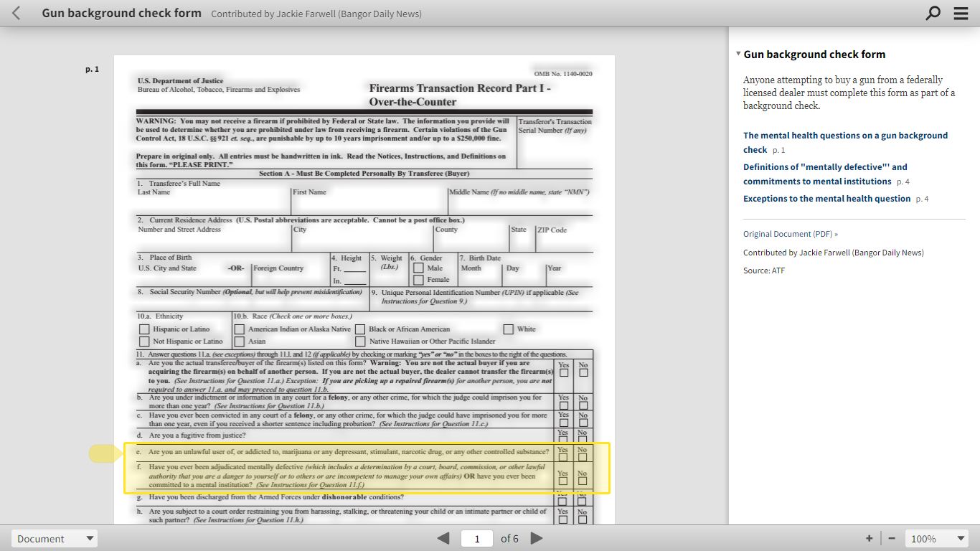Check the Black or African American box

tap(360, 329)
